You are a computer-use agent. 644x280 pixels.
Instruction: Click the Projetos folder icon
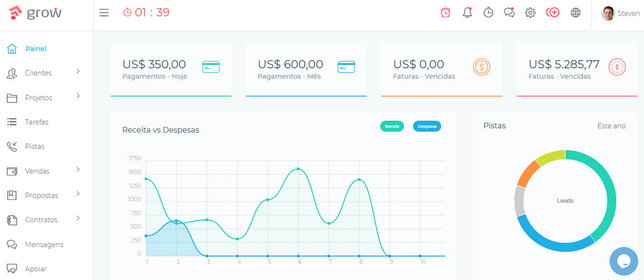pos(12,98)
